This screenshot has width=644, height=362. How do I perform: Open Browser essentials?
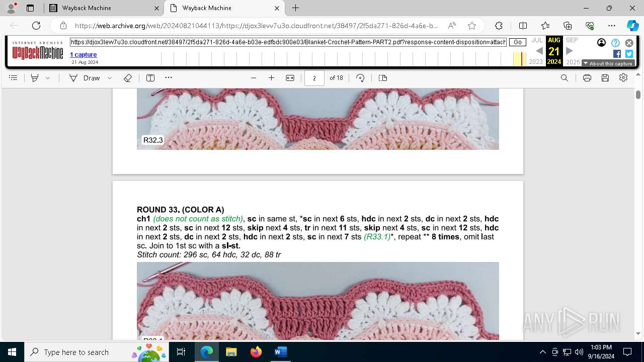(x=590, y=26)
